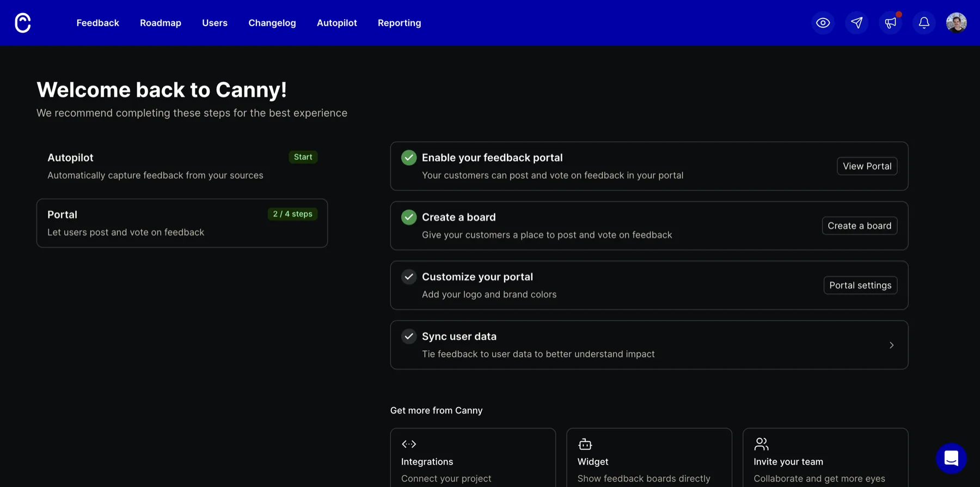980x487 pixels.
Task: Click 'Show feedback boards directly' description
Action: click(644, 478)
